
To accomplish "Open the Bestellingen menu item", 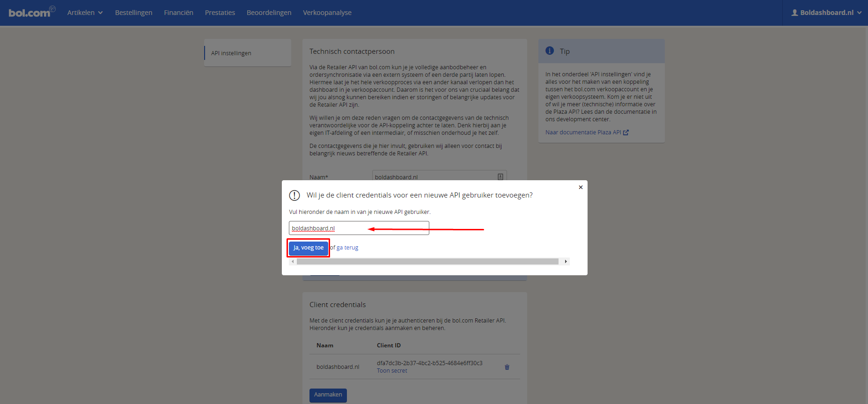I will pyautogui.click(x=133, y=13).
